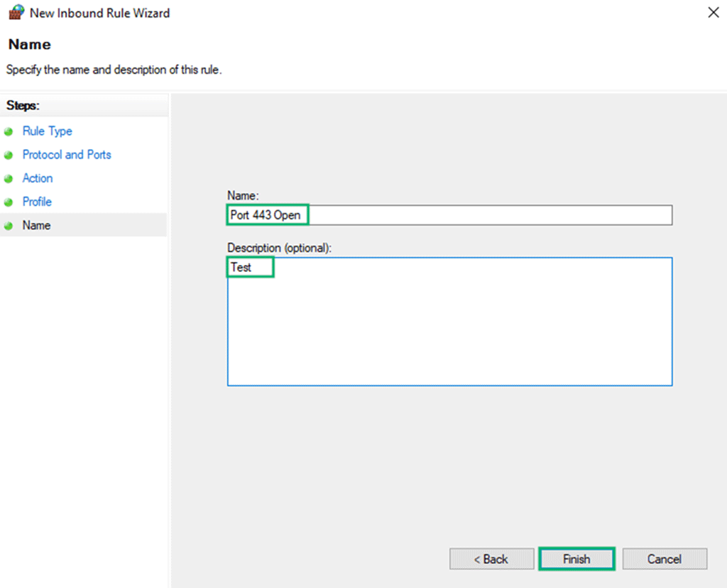The width and height of the screenshot is (727, 588).
Task: Open the Protocol and Ports step
Action: tap(67, 155)
